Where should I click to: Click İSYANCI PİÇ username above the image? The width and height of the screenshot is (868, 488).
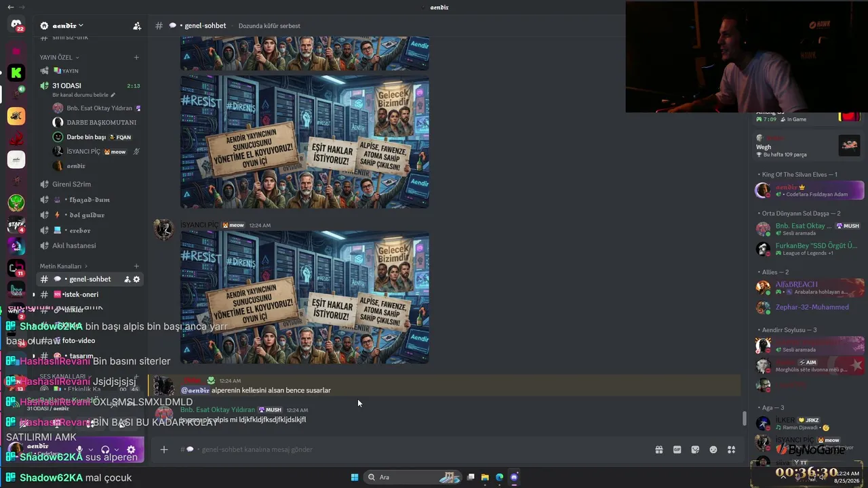pyautogui.click(x=199, y=225)
